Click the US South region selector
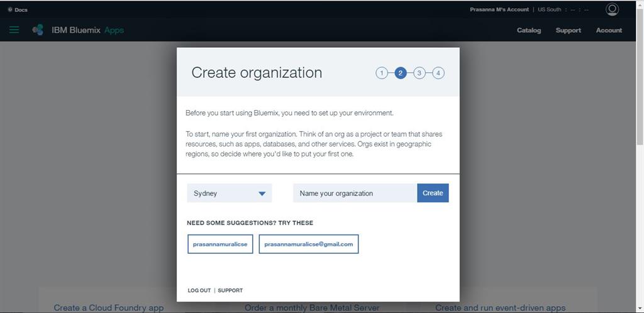The height and width of the screenshot is (313, 644). [x=549, y=9]
